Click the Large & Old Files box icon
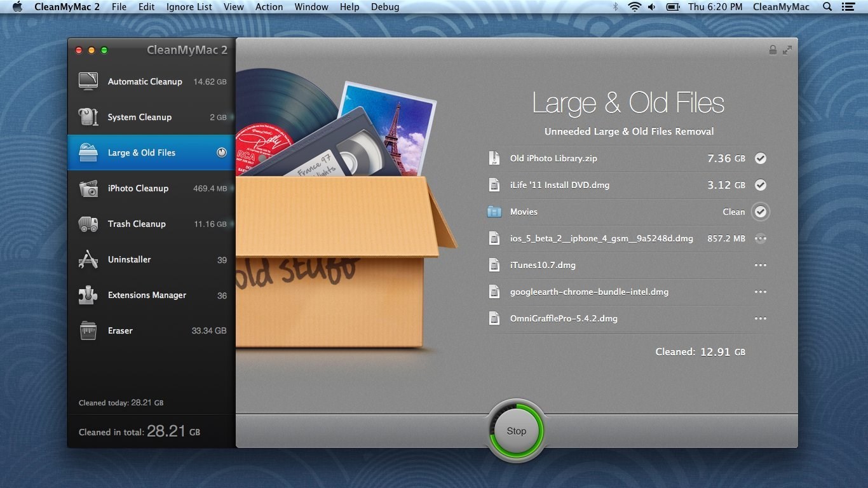This screenshot has height=488, width=868. coord(88,152)
